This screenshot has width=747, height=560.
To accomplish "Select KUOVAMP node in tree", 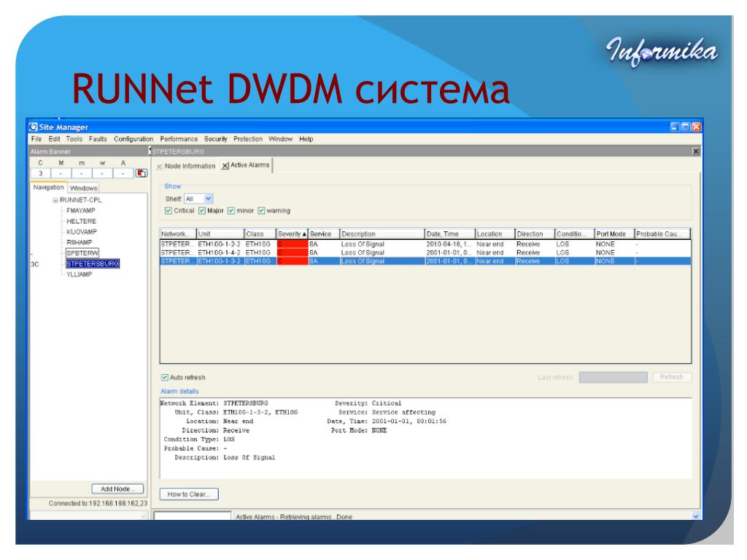I will click(82, 232).
